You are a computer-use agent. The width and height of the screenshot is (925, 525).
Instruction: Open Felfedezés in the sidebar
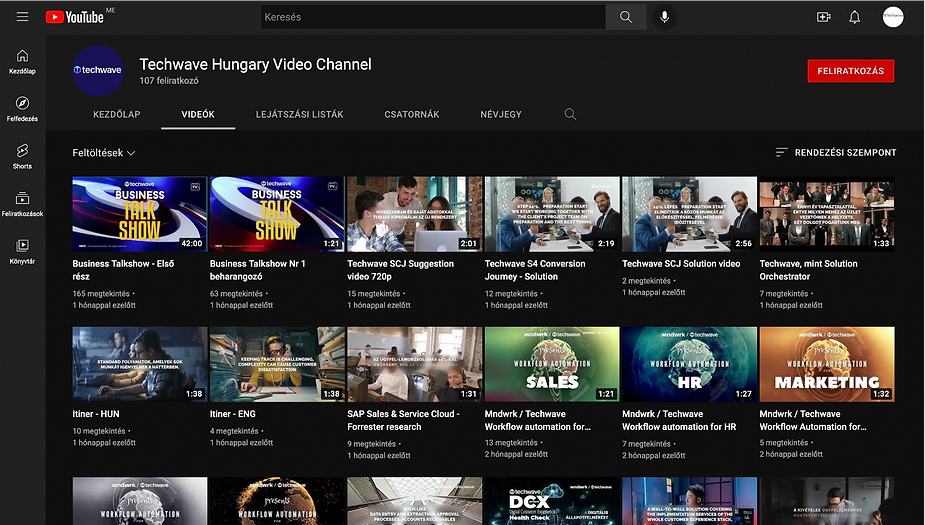point(22,109)
